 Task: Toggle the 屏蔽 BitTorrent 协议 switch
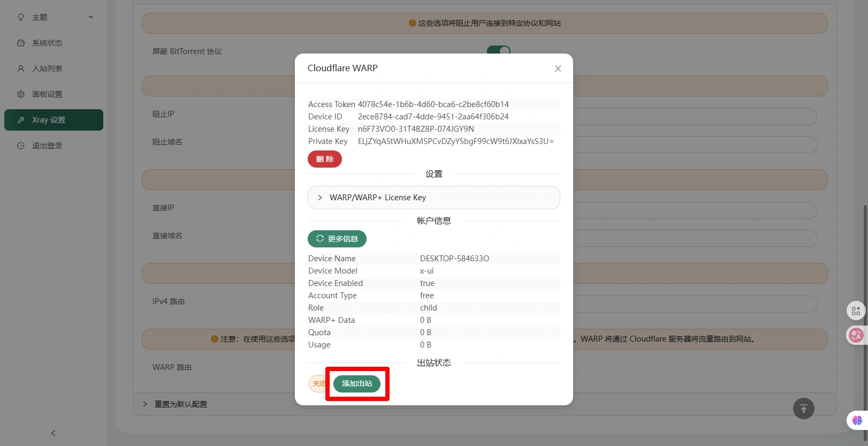coord(498,50)
